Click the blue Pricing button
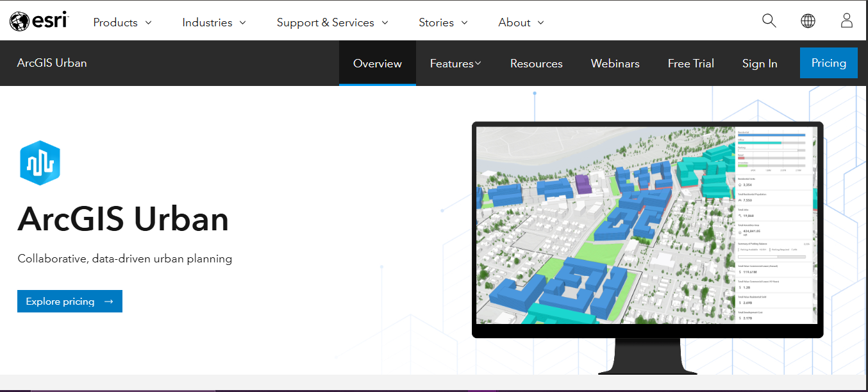This screenshot has height=392, width=868. point(829,63)
